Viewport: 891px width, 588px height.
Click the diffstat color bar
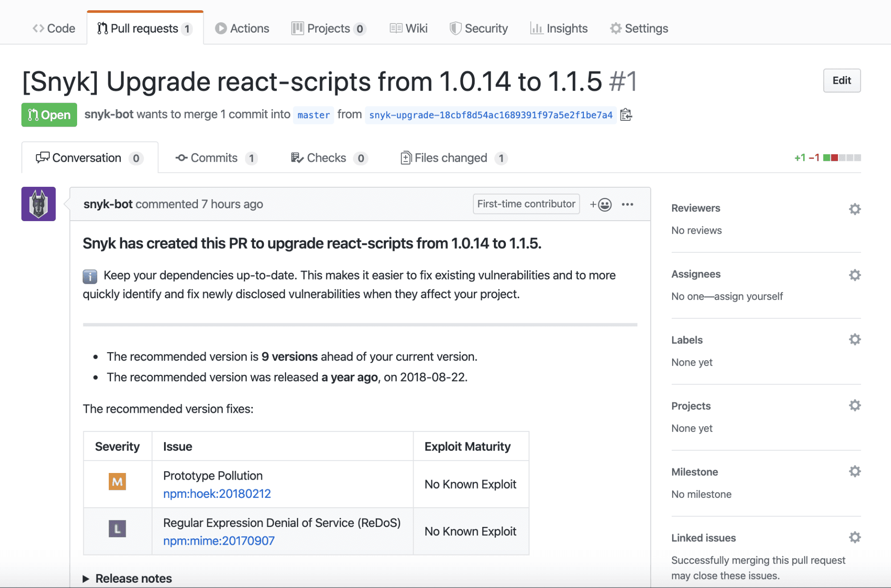point(842,158)
